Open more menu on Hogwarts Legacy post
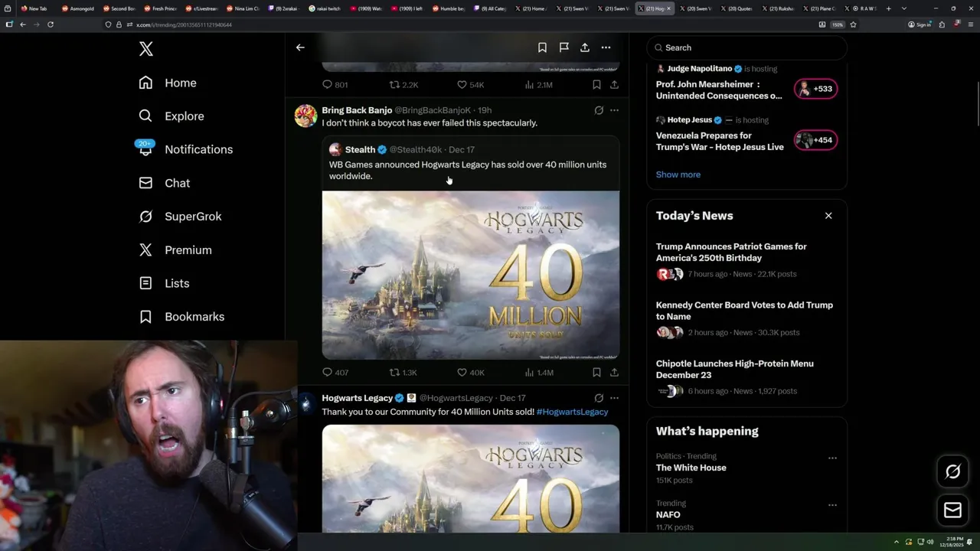This screenshot has height=551, width=980. (x=614, y=398)
